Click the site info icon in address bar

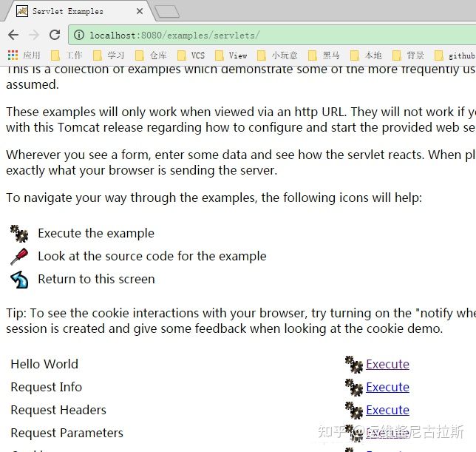(x=79, y=35)
